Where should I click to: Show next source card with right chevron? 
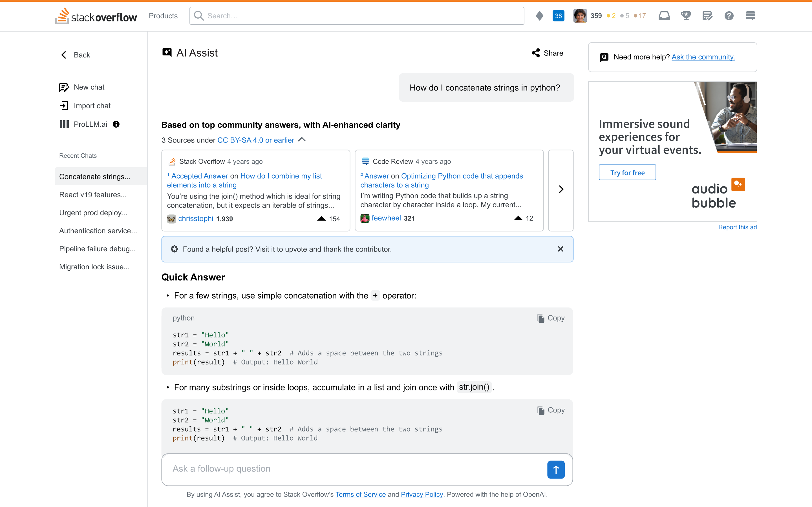pos(561,190)
